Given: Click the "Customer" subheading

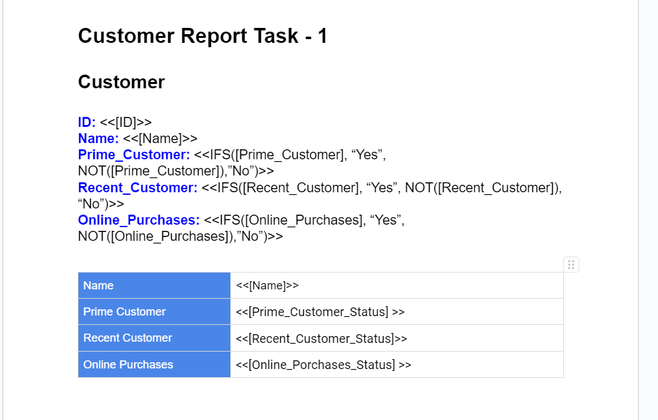Looking at the screenshot, I should 121,82.
